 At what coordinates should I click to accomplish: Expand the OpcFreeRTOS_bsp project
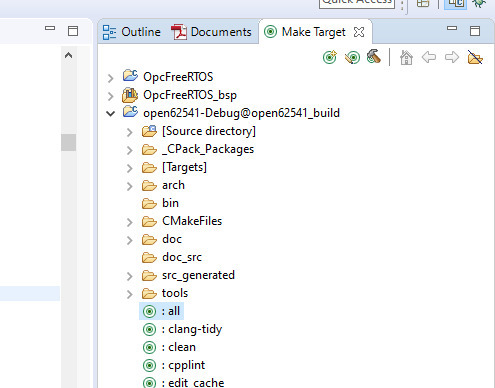click(x=110, y=96)
